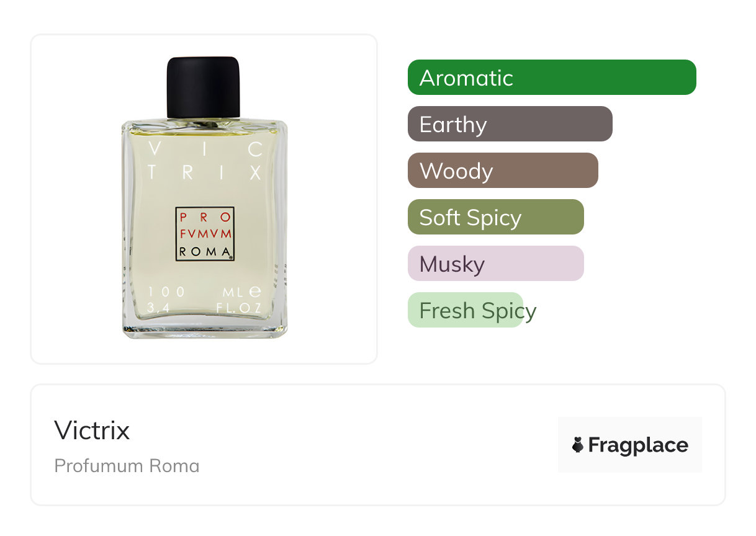Choose the Woody accord bar
The image size is (756, 536).
(x=503, y=171)
